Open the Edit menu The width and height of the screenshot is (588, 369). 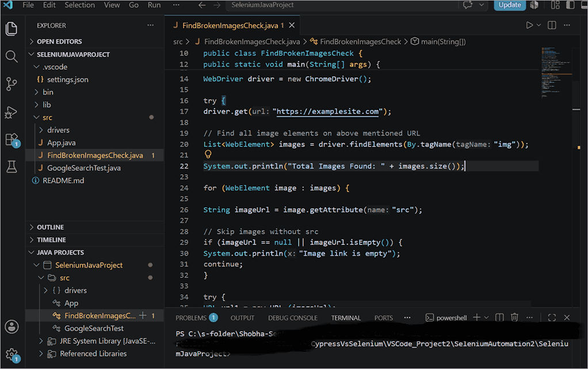click(x=49, y=5)
